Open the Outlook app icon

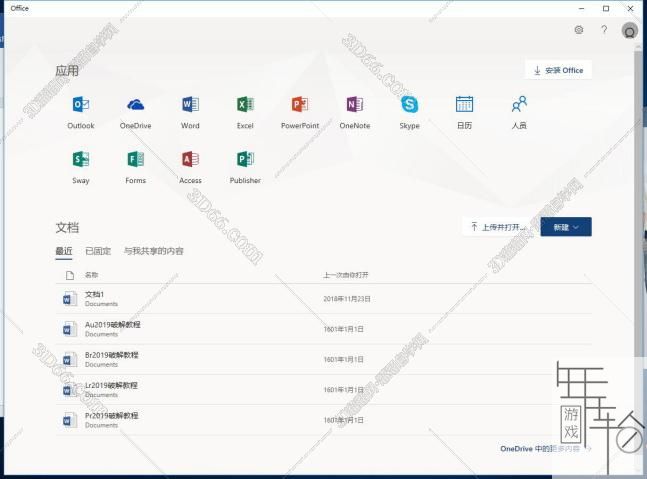(81, 104)
